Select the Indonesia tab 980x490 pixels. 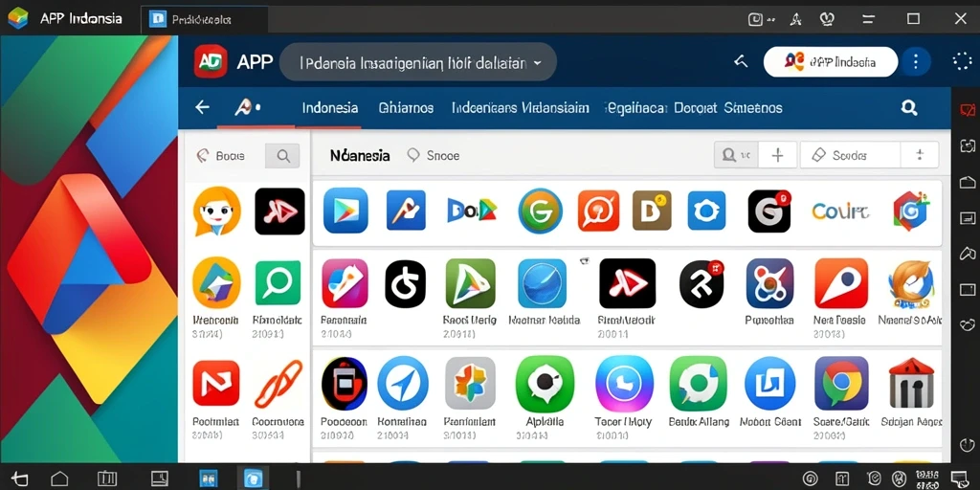[x=330, y=107]
